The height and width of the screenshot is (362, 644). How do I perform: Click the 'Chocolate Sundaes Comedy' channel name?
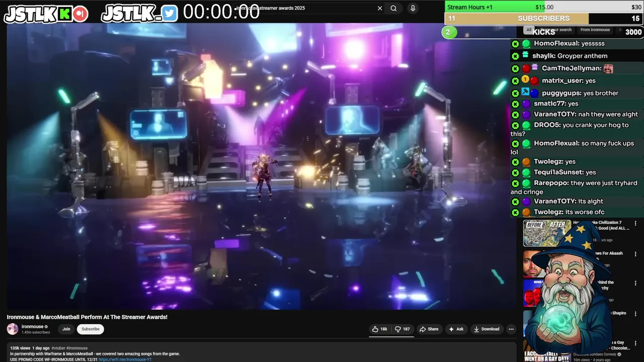[595, 354]
